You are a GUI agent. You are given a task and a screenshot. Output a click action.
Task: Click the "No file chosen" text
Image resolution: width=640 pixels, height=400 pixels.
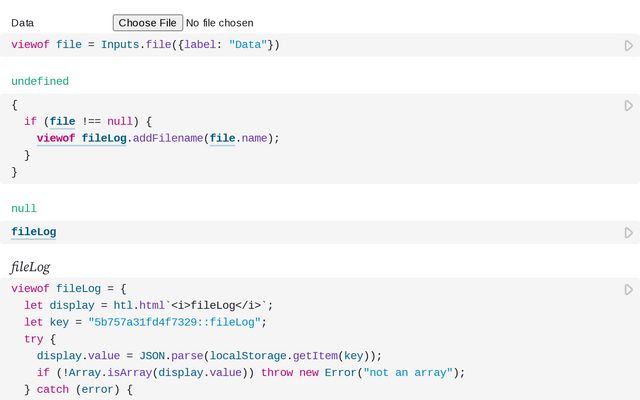(x=220, y=22)
